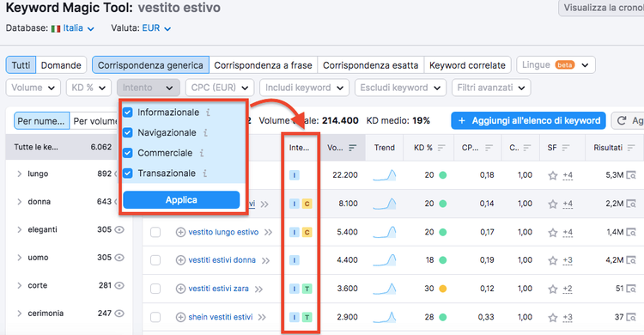Check the vestito lungo estivo row checkbox
The image size is (644, 335).
click(155, 232)
